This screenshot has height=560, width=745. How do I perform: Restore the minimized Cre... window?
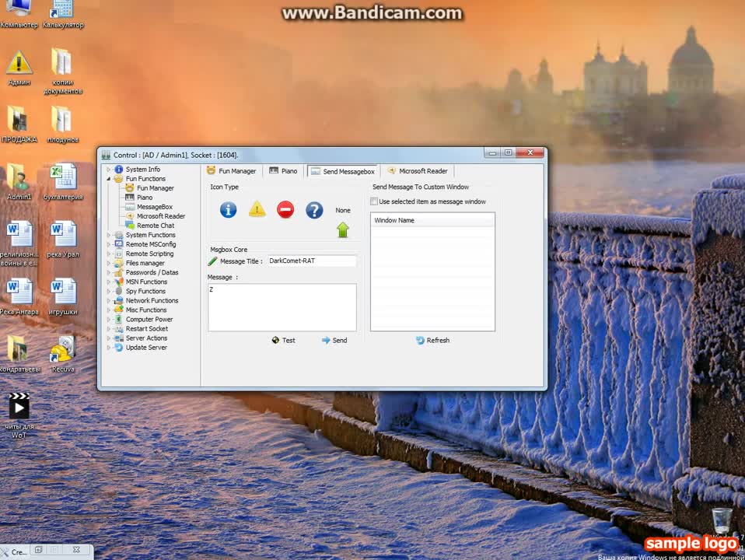[x=38, y=550]
